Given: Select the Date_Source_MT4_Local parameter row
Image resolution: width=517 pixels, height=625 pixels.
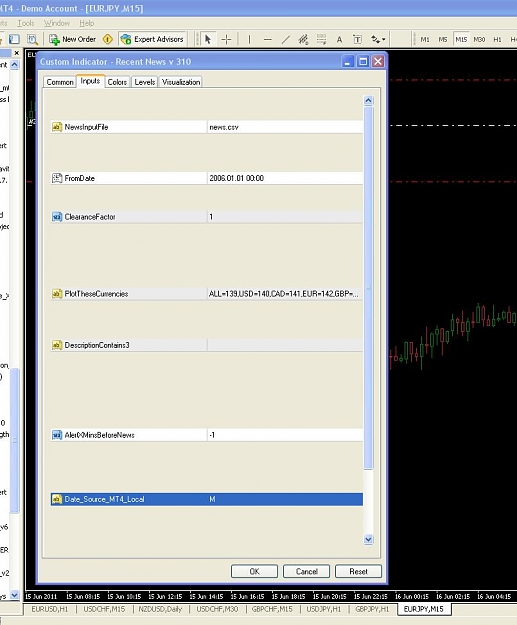Looking at the screenshot, I should (206, 499).
